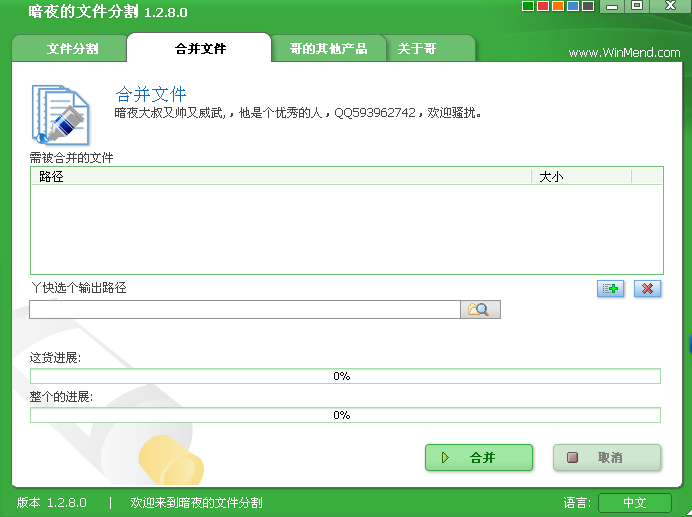
Task: Visit the www.WinMend.com link
Action: pos(624,53)
